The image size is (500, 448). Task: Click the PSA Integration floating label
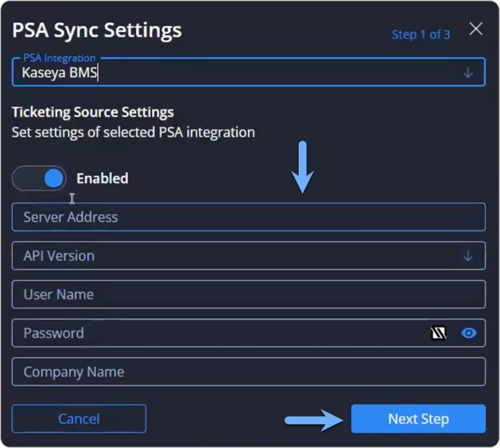pos(59,58)
